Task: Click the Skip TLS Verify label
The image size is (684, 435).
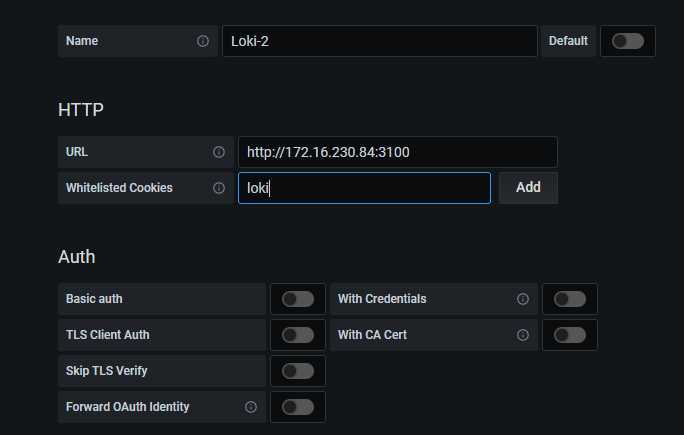Action: (106, 371)
